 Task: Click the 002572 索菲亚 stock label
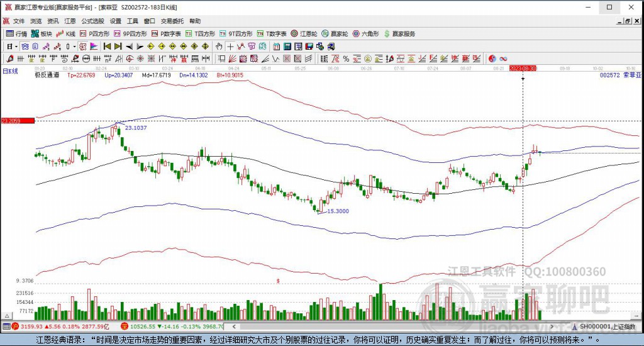coord(620,75)
